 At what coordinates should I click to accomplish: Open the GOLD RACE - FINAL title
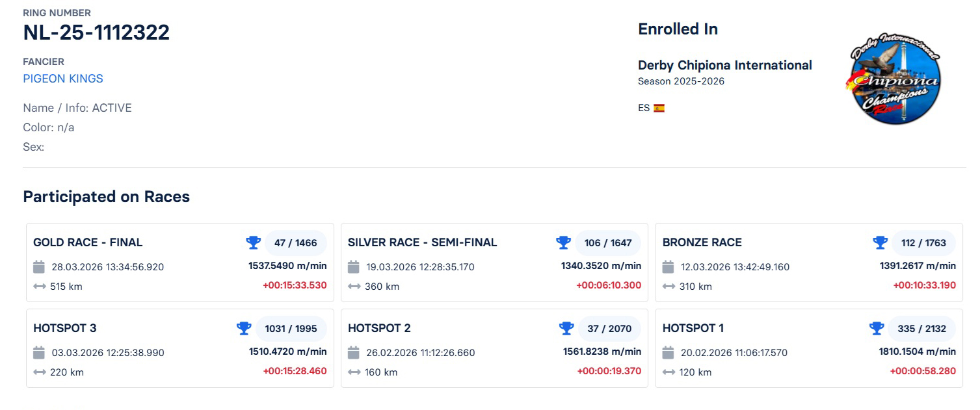point(88,243)
